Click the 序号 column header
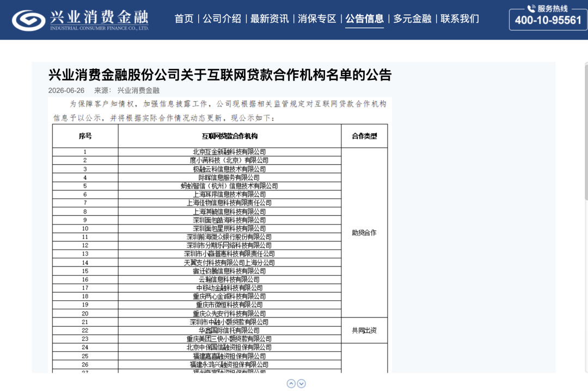Viewport: 588px width, 391px height. pyautogui.click(x=85, y=136)
